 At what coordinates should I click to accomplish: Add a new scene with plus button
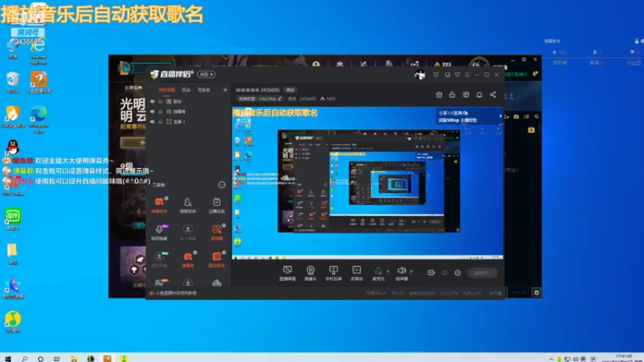(x=225, y=90)
